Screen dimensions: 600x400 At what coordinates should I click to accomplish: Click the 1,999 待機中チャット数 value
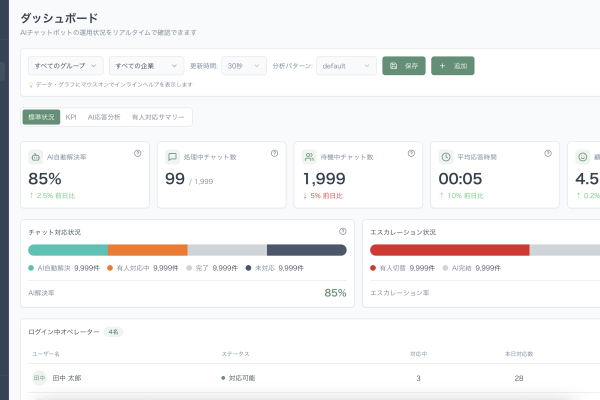pos(324,179)
